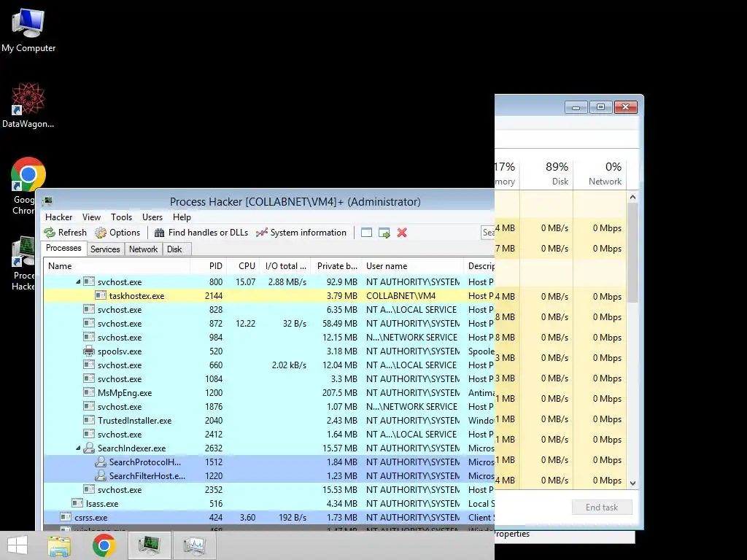This screenshot has height=560, width=747.
Task: Select svchost.exe with PID 984
Action: (268, 337)
